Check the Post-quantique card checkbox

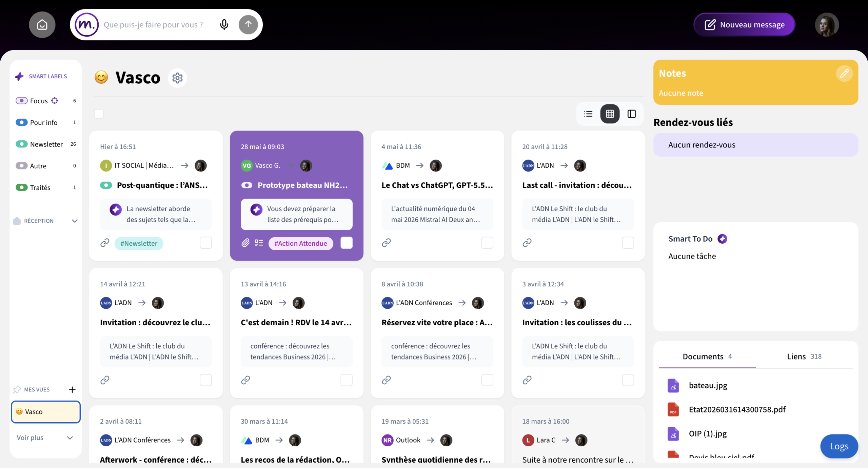click(x=206, y=243)
